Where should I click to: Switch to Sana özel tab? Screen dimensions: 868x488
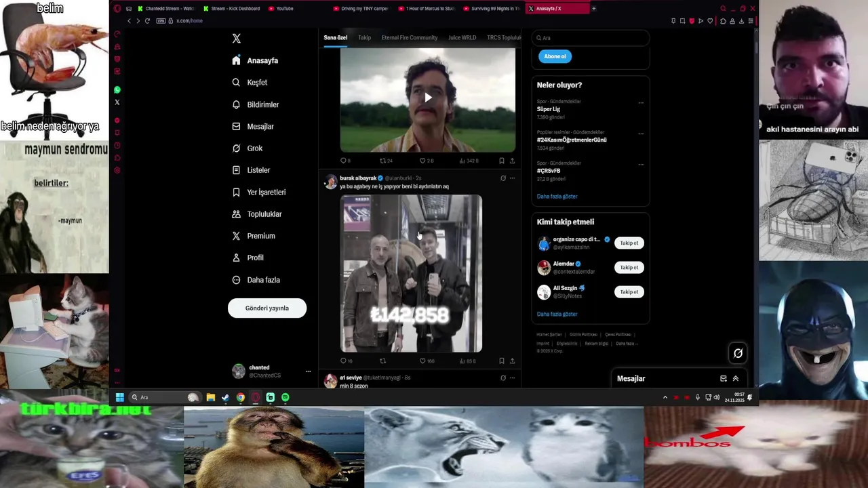[335, 37]
